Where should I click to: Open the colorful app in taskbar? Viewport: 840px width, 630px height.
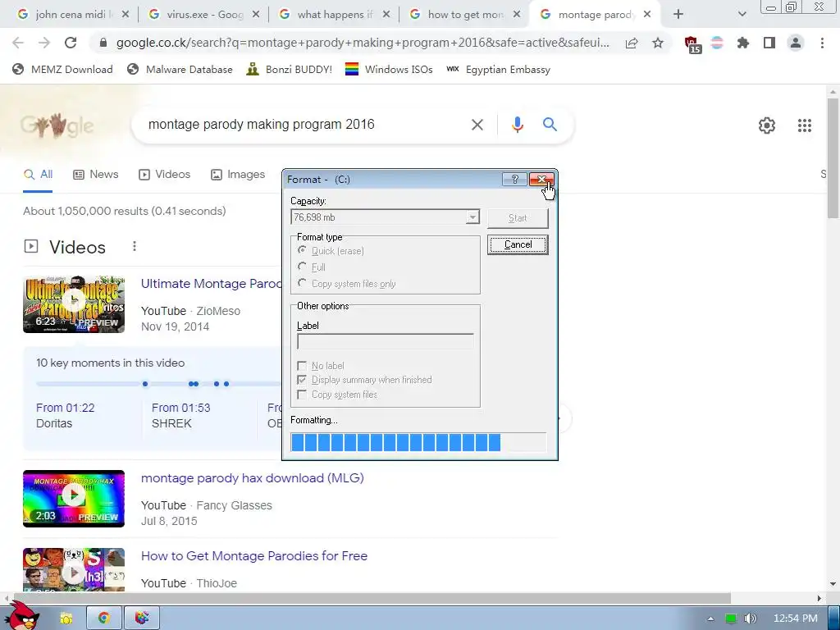tap(141, 619)
